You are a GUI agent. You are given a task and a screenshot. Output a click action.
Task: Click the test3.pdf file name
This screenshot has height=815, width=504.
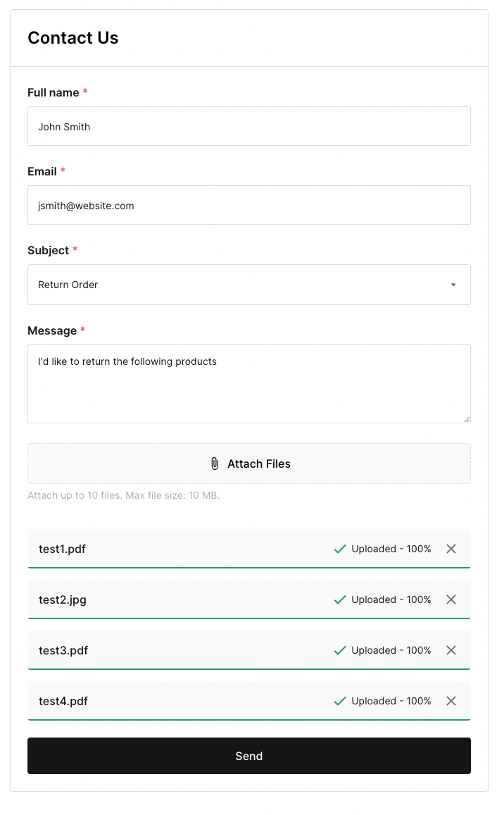coord(63,650)
